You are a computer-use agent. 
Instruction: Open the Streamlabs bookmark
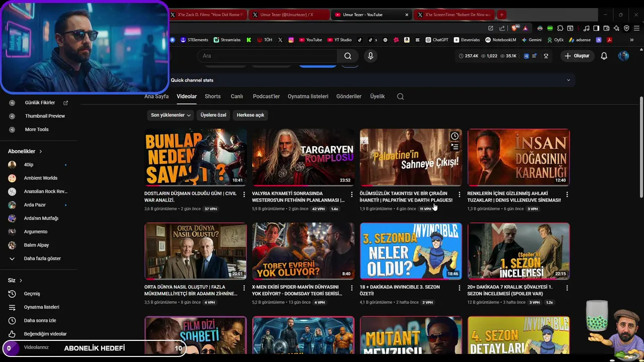(227, 40)
